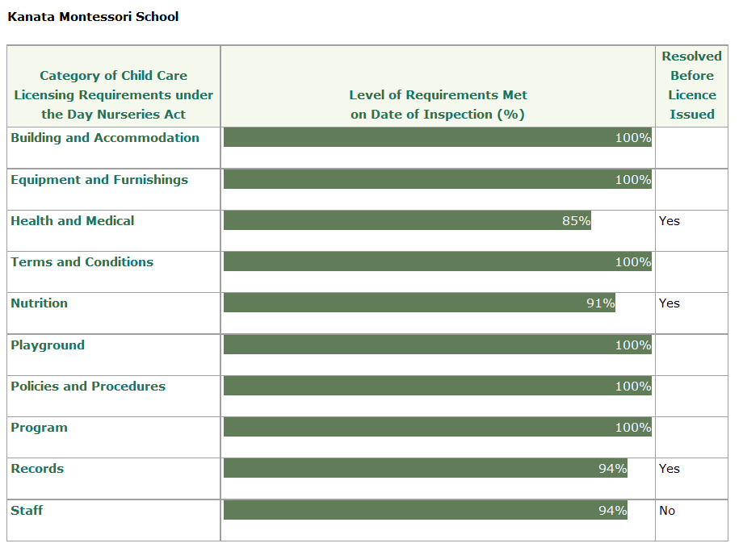Select the Building and Accommodation category label
The height and width of the screenshot is (560, 743).
105,138
